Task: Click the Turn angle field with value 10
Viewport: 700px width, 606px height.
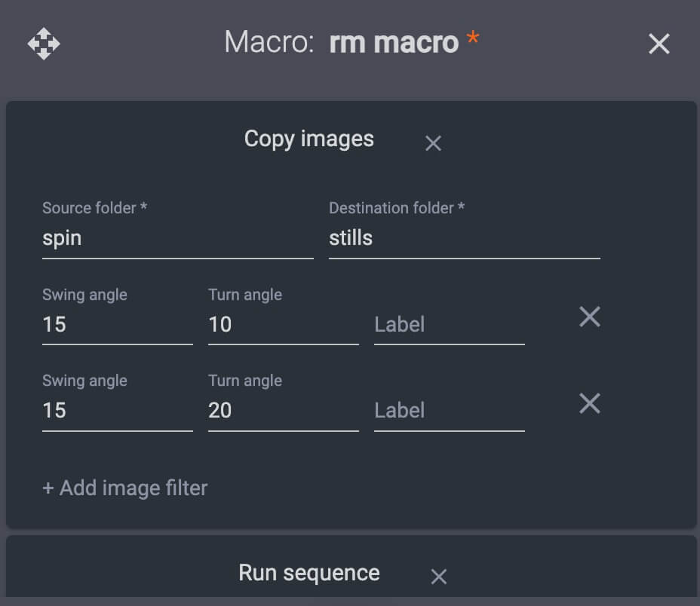Action: pyautogui.click(x=283, y=324)
